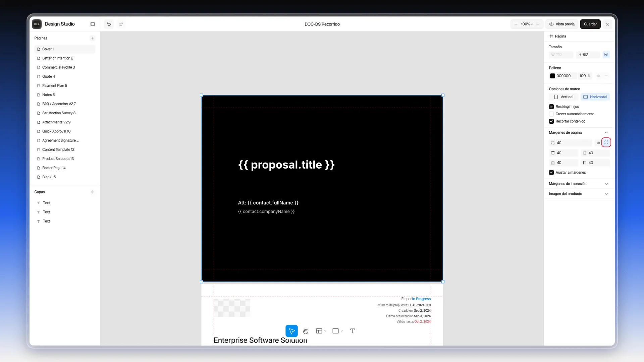Open Vista previa preview

click(x=562, y=24)
